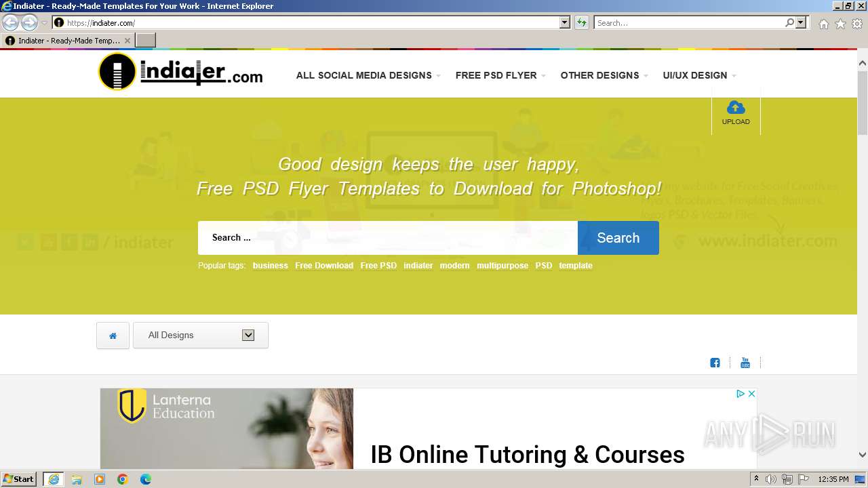Open the Favorites star icon
868x488 pixels.
(x=840, y=24)
